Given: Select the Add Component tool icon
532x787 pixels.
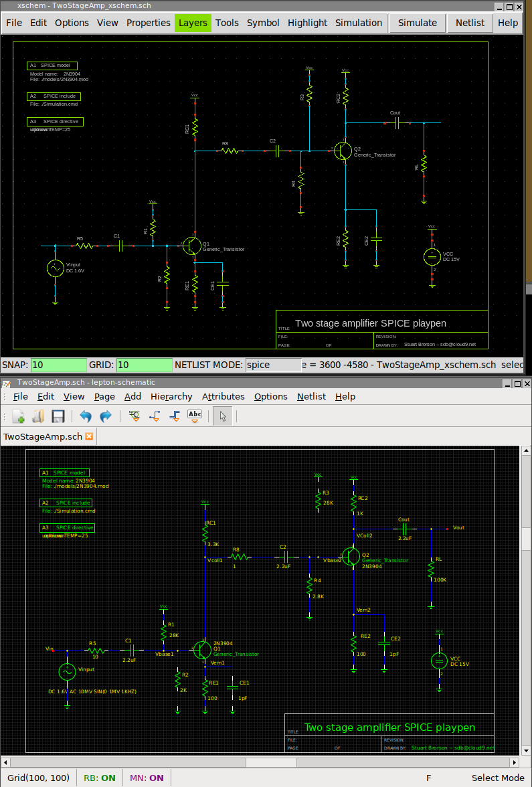Looking at the screenshot, I should tap(134, 416).
